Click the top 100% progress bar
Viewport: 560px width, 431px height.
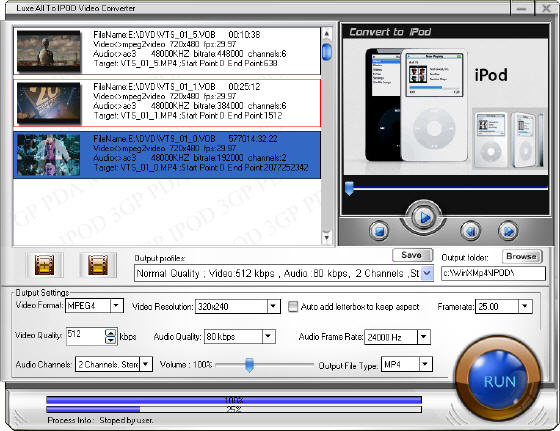234,400
